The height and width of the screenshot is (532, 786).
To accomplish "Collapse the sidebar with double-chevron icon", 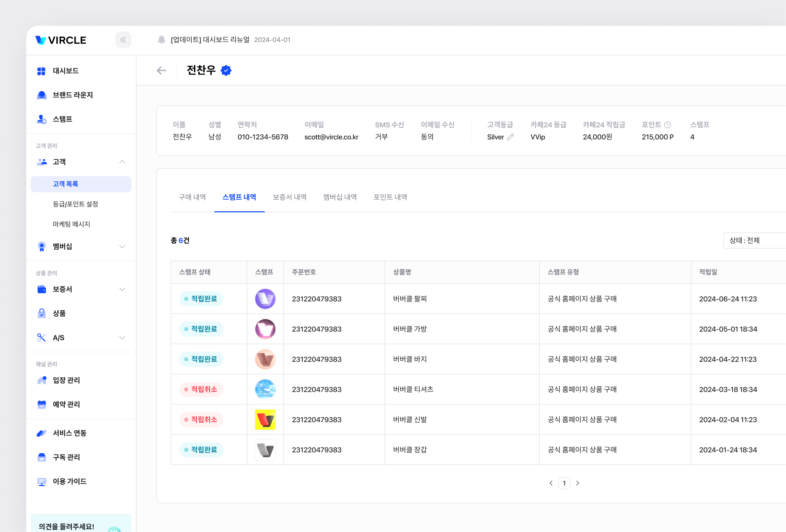I will [x=123, y=40].
